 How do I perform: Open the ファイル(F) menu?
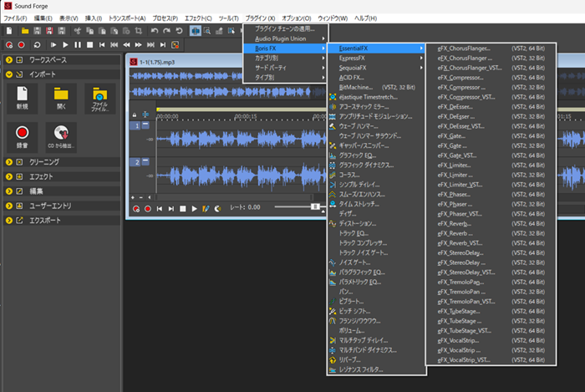[15, 18]
